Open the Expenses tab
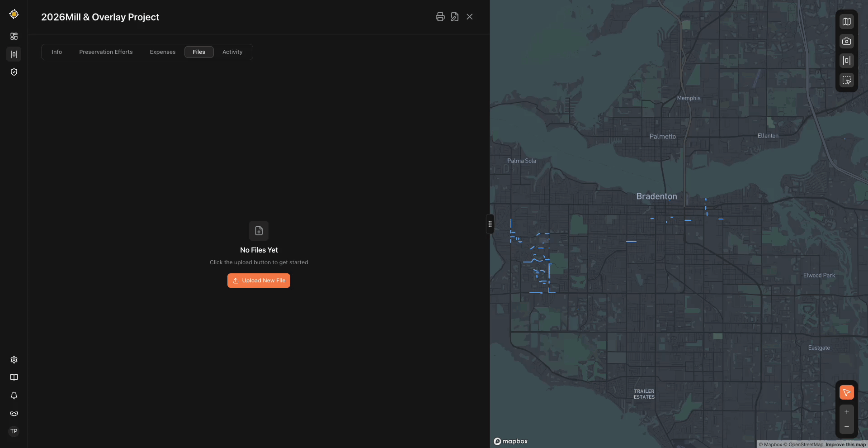This screenshot has width=868, height=448. click(x=162, y=52)
